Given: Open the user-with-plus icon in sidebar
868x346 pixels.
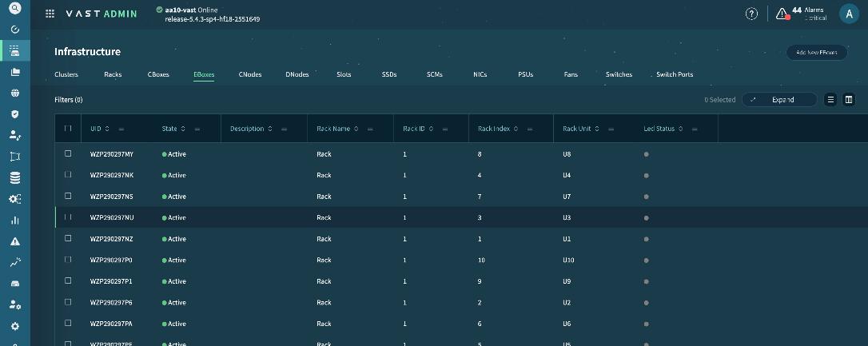Looking at the screenshot, I should [x=15, y=135].
